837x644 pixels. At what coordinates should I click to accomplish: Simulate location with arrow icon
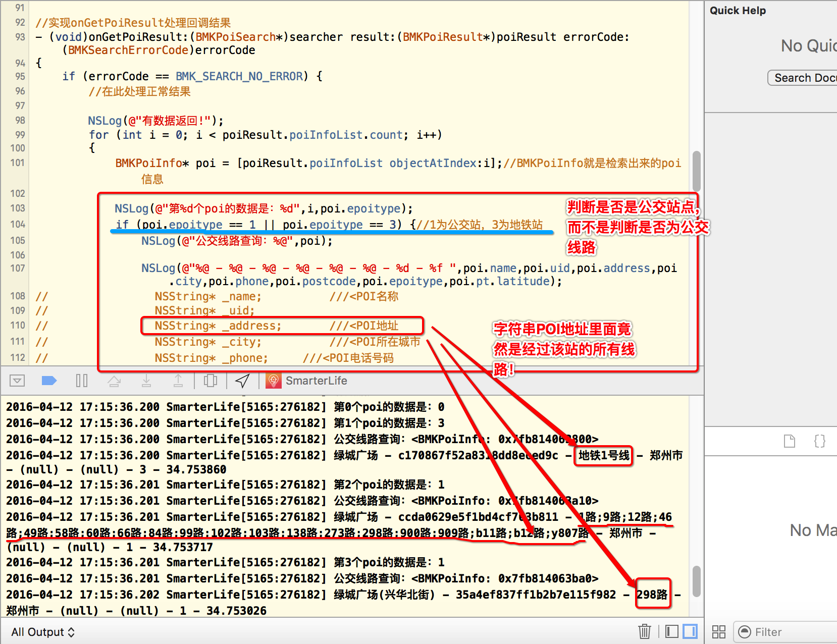pyautogui.click(x=243, y=381)
